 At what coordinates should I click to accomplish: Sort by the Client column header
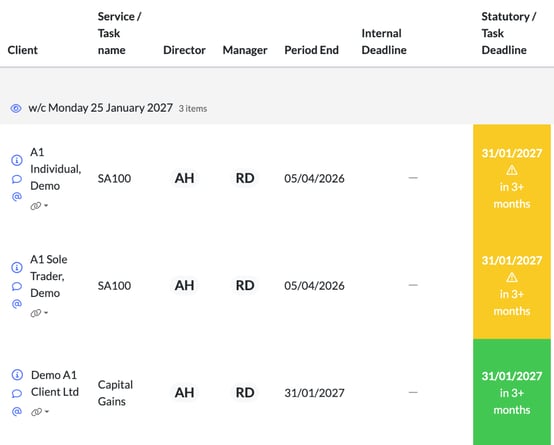click(23, 50)
